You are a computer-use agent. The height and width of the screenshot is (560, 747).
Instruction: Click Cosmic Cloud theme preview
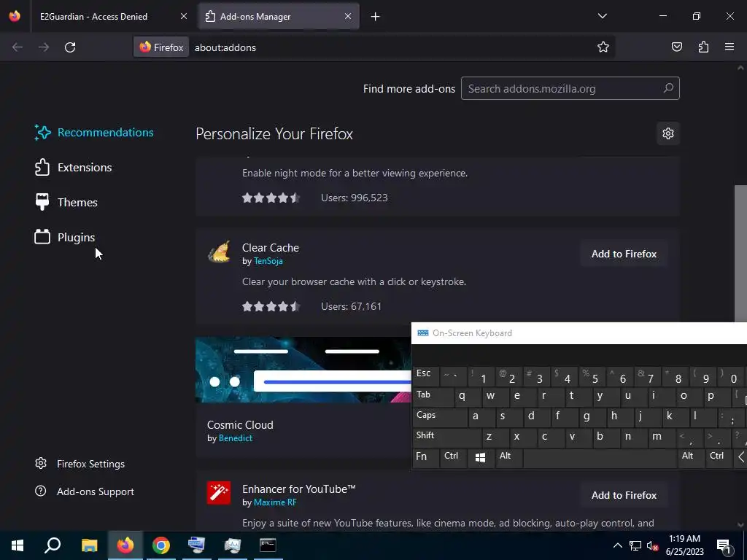point(303,370)
